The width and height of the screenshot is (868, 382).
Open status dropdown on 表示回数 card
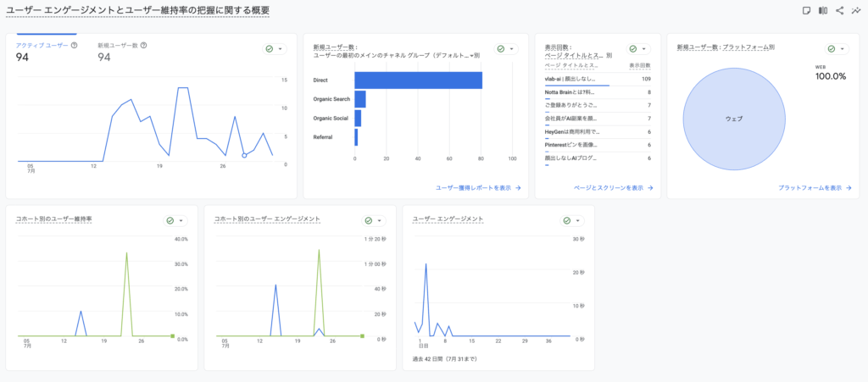[638, 49]
